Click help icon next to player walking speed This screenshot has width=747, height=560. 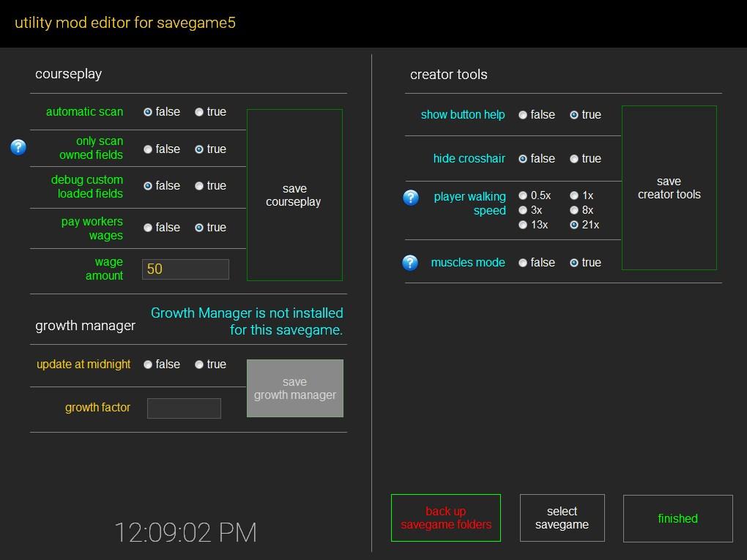pyautogui.click(x=411, y=198)
